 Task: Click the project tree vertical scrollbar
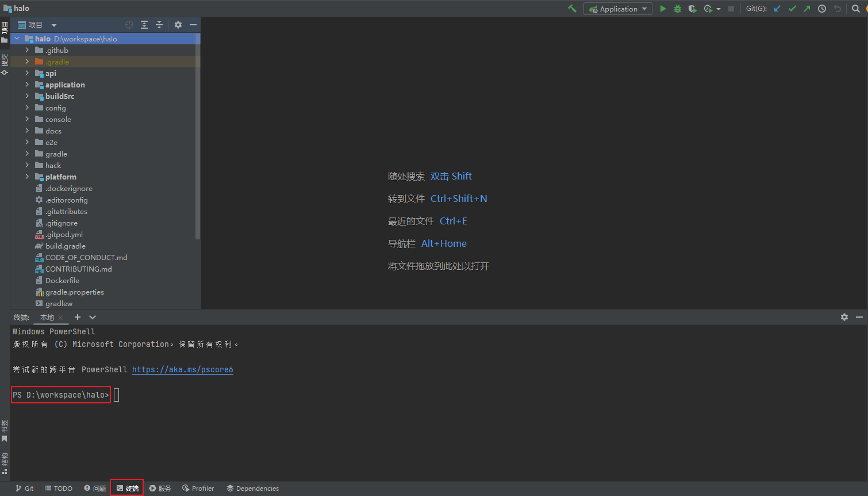point(198,136)
